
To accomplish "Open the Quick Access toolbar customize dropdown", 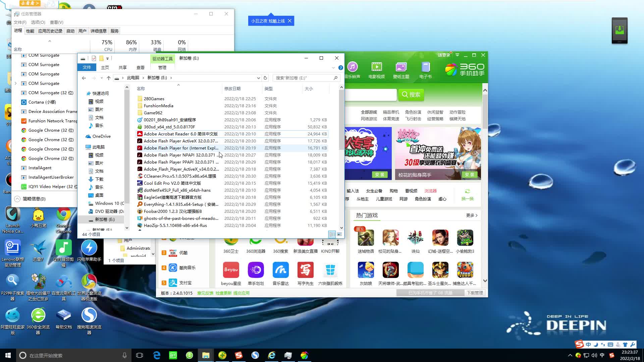I will (x=107, y=58).
